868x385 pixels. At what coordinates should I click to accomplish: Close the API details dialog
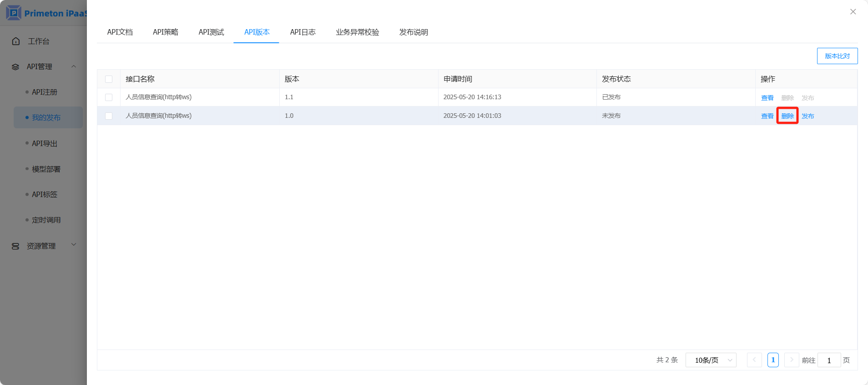853,12
